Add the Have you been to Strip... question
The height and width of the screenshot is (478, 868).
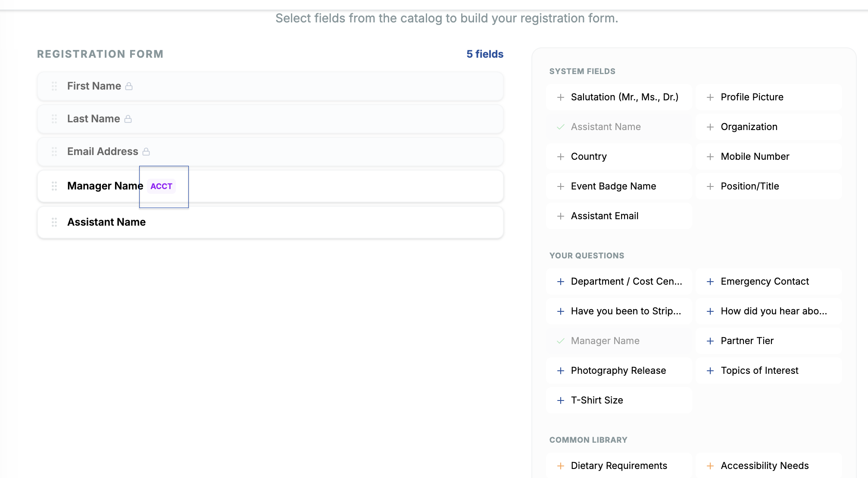click(x=619, y=311)
